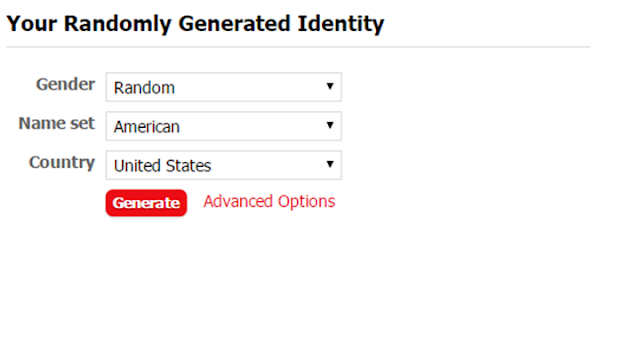The height and width of the screenshot is (360, 640).
Task: Click the word 'Options' in the red link
Action: [x=307, y=202]
